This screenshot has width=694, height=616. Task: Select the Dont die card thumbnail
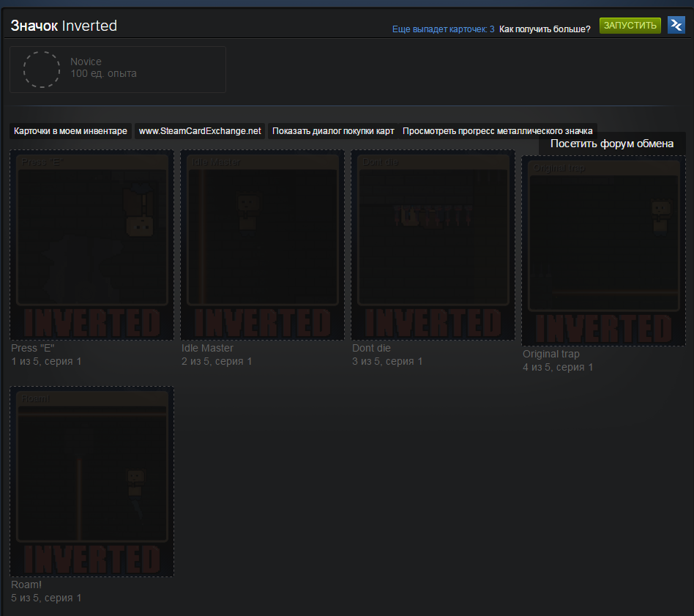[433, 245]
